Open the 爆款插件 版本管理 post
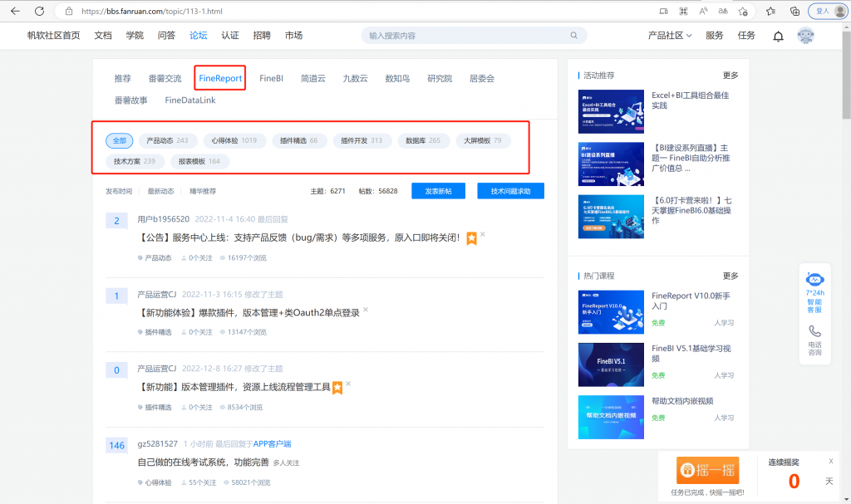 [248, 312]
